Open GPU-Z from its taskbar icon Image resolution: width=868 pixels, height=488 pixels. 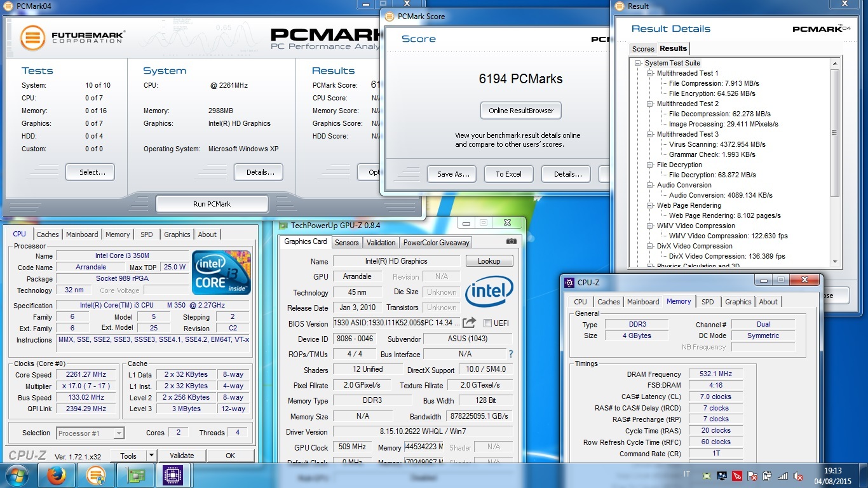click(135, 475)
